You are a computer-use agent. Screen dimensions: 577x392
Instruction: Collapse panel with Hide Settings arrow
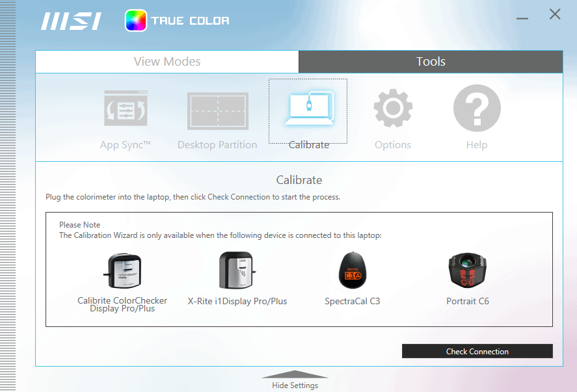point(295,374)
